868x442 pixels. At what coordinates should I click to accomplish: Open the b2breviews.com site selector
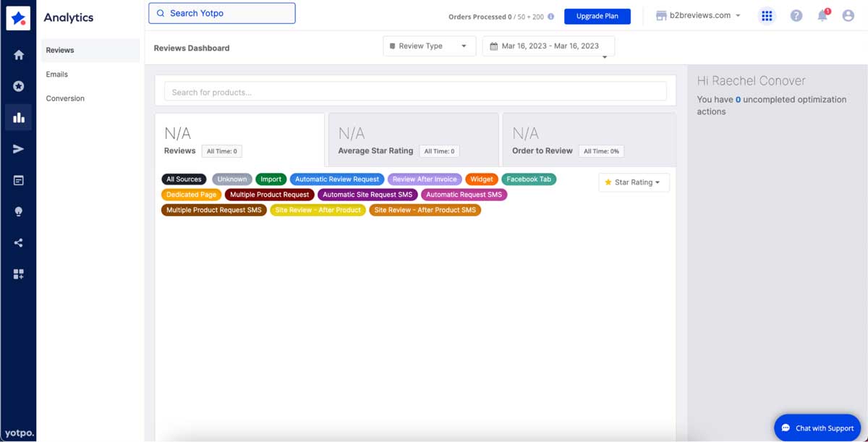point(698,14)
